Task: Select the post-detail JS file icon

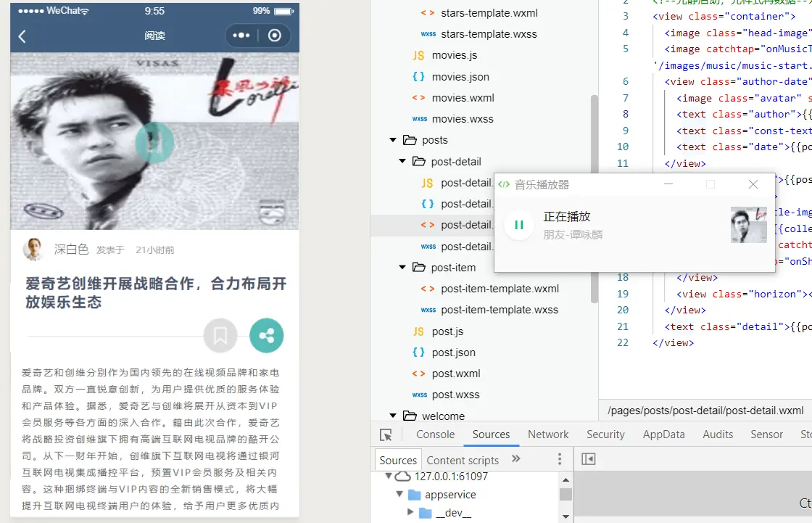Action: pos(427,183)
